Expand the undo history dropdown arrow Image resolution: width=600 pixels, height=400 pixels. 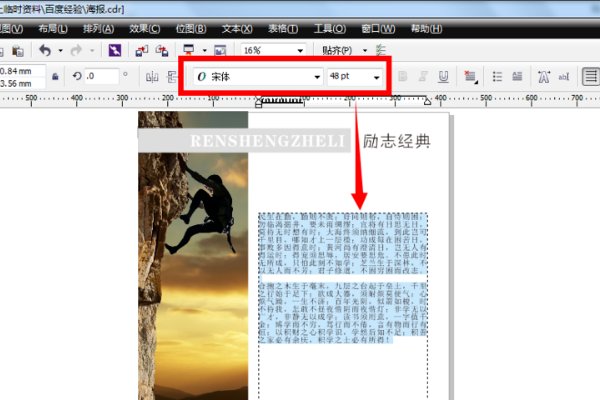pyautogui.click(x=60, y=51)
